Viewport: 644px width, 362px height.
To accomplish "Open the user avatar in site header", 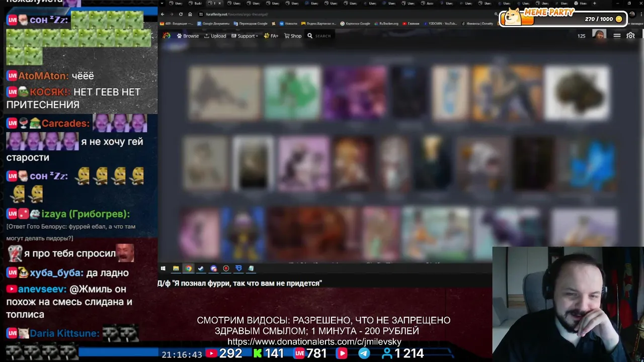I will pyautogui.click(x=599, y=35).
